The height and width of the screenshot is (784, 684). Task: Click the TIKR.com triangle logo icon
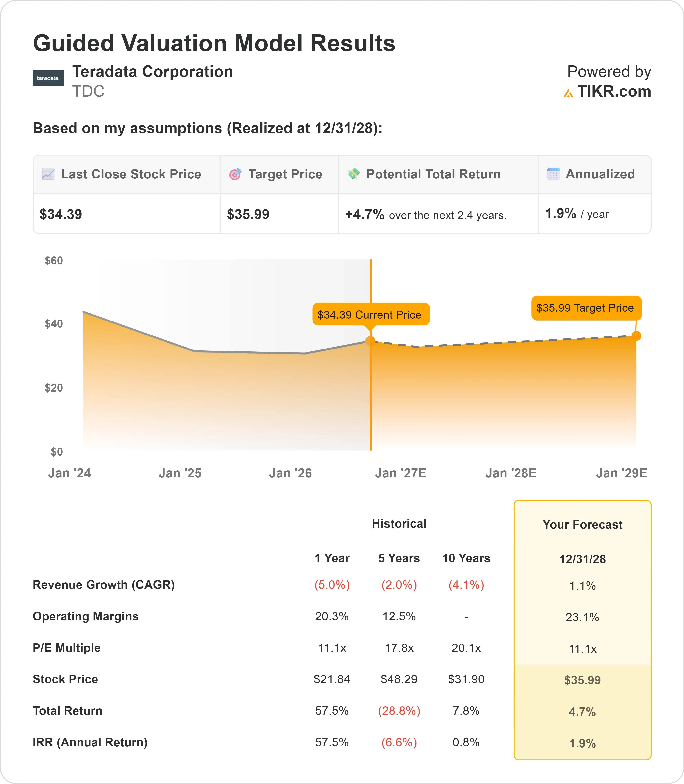(568, 93)
